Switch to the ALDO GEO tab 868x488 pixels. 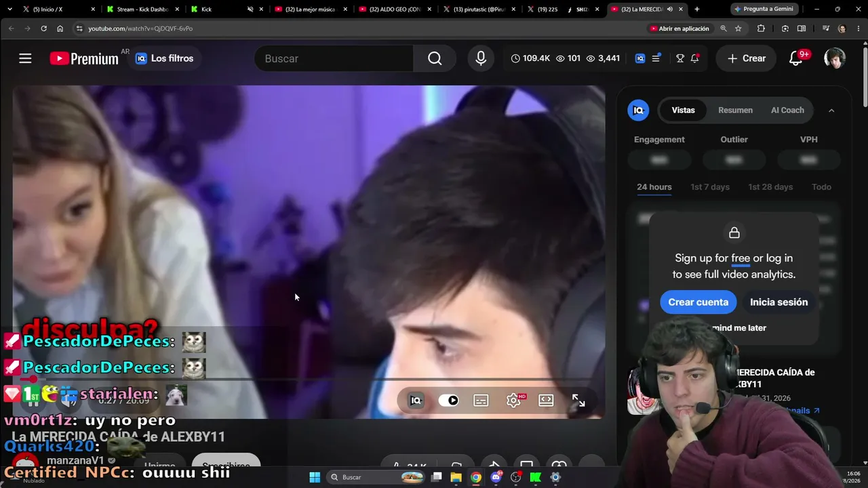tap(396, 9)
